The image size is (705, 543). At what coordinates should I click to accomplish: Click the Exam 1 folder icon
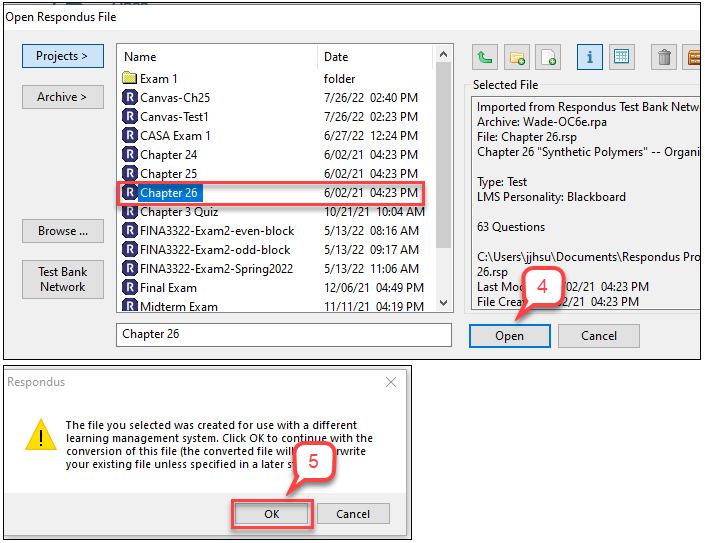tap(129, 78)
